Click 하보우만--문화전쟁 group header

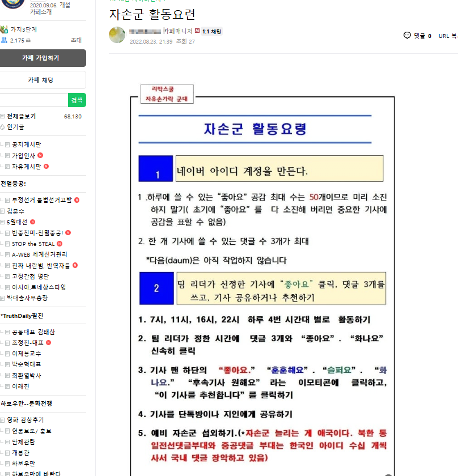[27, 403]
